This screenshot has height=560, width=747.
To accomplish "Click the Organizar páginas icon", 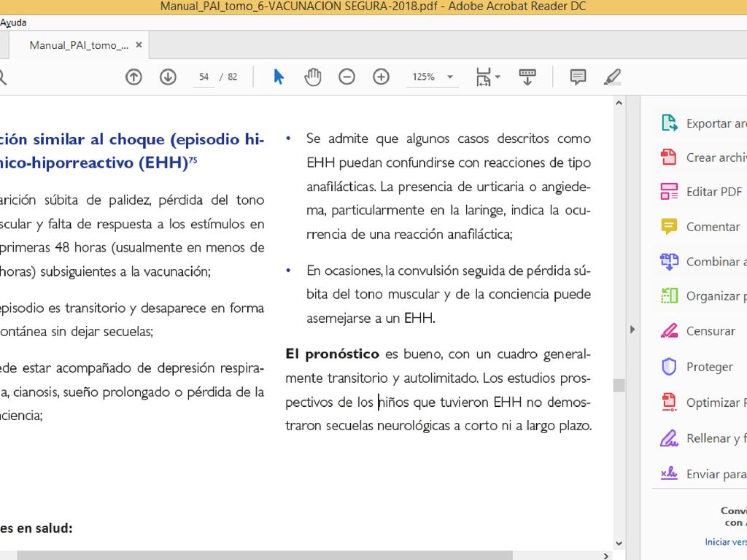I will coord(670,296).
